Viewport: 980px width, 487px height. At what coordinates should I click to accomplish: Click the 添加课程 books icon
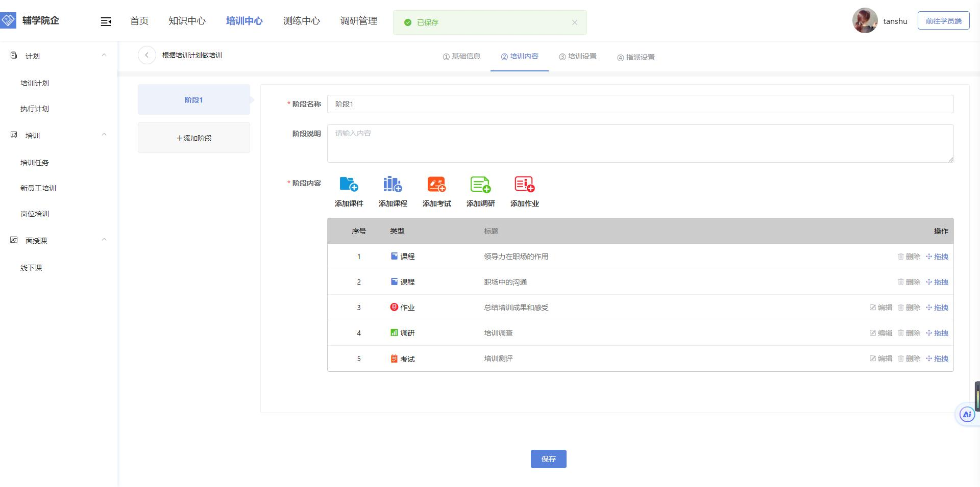(393, 184)
